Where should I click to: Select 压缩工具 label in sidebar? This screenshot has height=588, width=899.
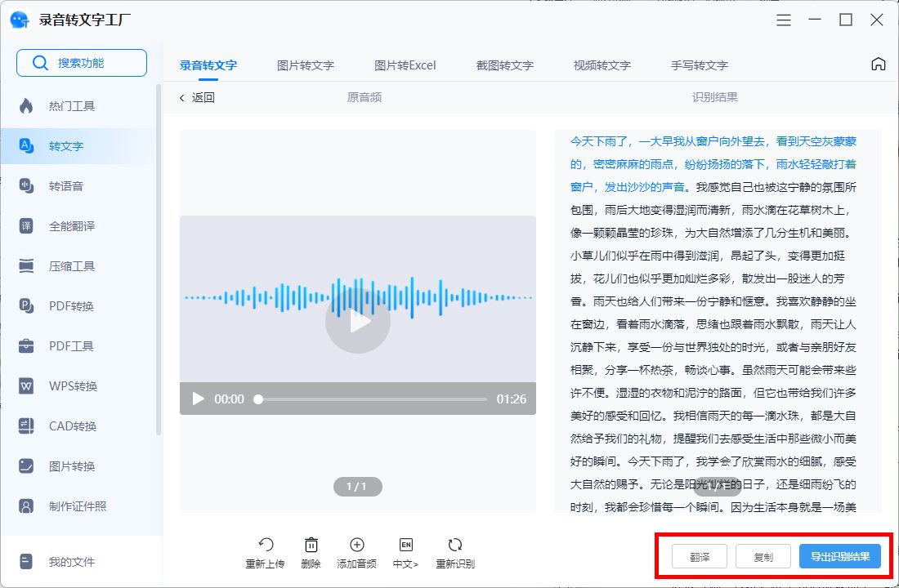tap(72, 266)
